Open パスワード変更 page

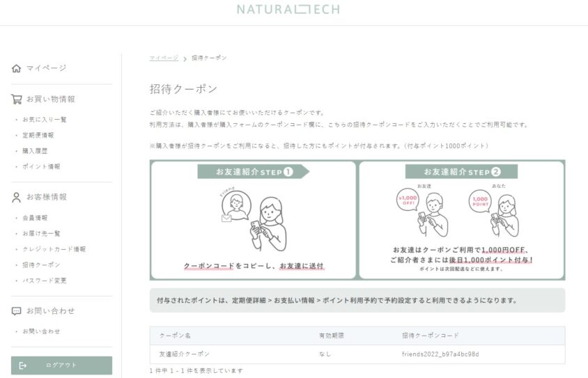tap(45, 281)
